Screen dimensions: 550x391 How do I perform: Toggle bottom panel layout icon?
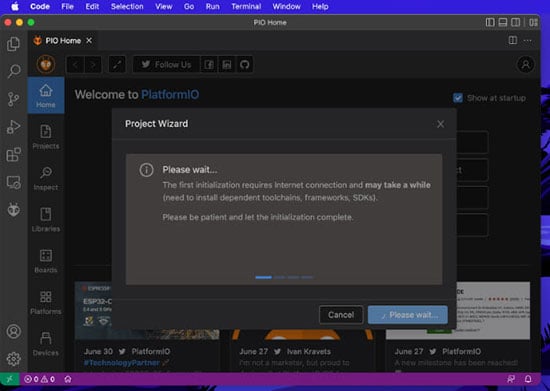pyautogui.click(x=503, y=22)
